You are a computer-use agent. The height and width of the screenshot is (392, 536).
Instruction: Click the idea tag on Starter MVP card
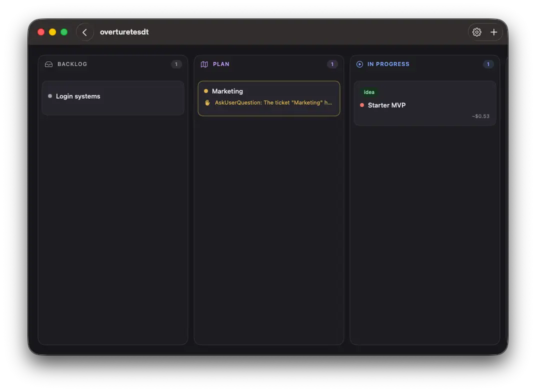tap(369, 92)
